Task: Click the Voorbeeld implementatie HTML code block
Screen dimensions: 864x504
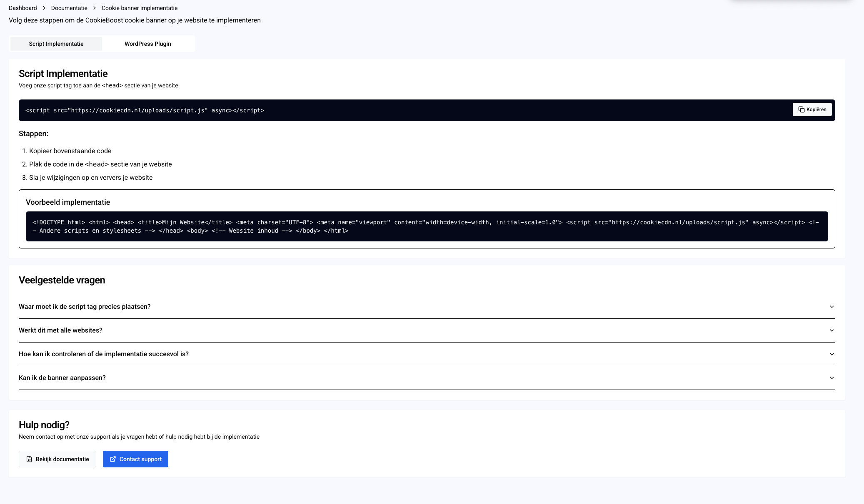Action: 427,226
